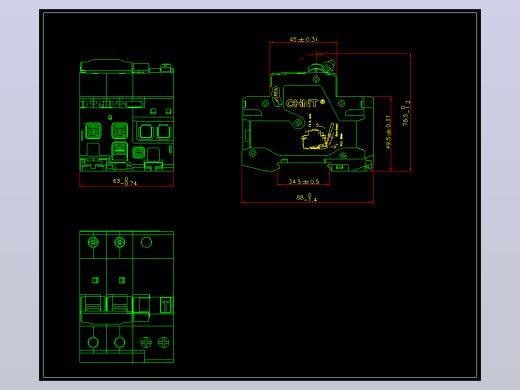Click the 45±0.31 dimension text

[x=303, y=39]
